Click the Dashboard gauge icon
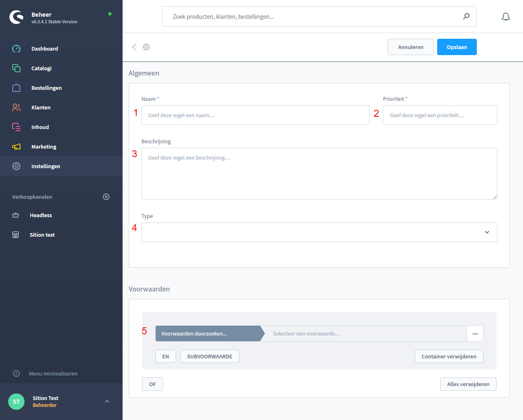Viewport: 523px width, 420px height. pos(16,49)
